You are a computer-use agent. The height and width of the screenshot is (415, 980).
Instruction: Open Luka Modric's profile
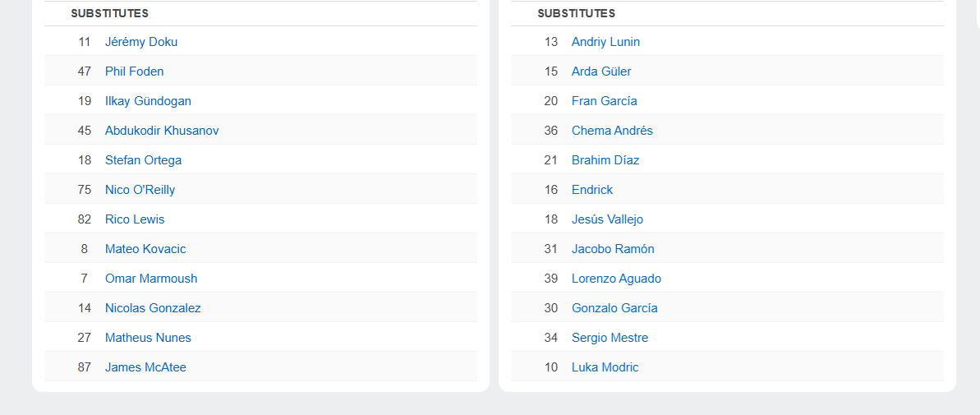[x=605, y=367]
